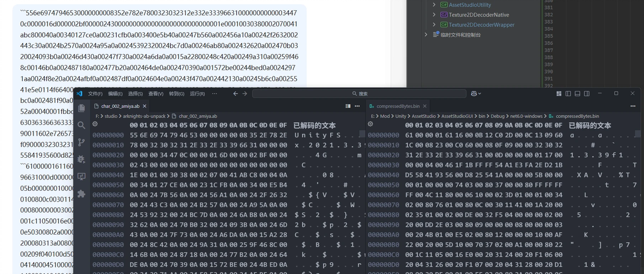
Task: Expand the Texture2DDecoderWrapper project node
Action: coord(434,25)
